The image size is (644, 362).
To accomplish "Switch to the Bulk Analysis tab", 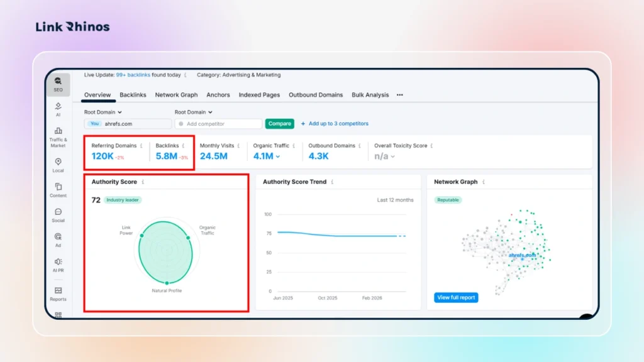I will pos(370,95).
